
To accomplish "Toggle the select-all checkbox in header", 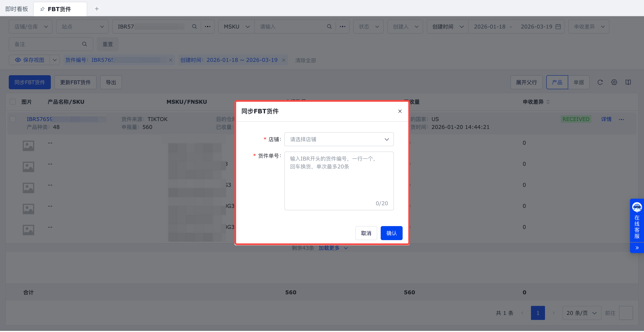I will click(x=13, y=102).
